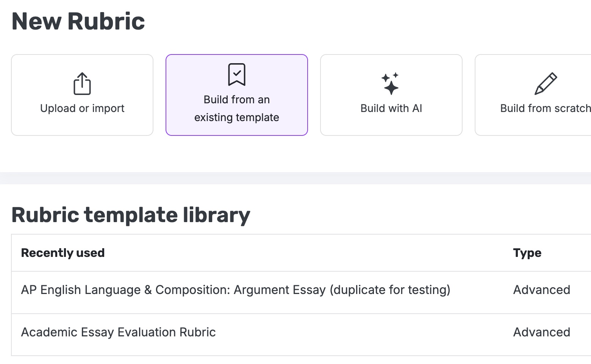Click the pencil scratch icon
Image resolution: width=591 pixels, height=364 pixels.
[x=546, y=84]
